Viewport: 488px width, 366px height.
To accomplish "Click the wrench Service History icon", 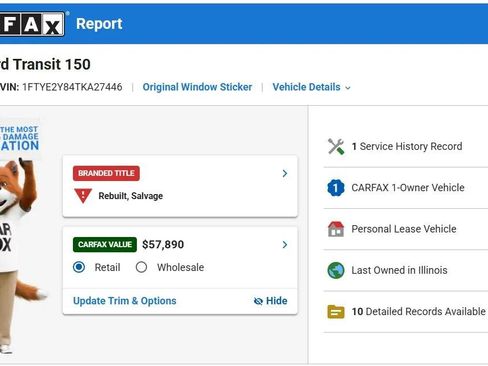I will 336,146.
